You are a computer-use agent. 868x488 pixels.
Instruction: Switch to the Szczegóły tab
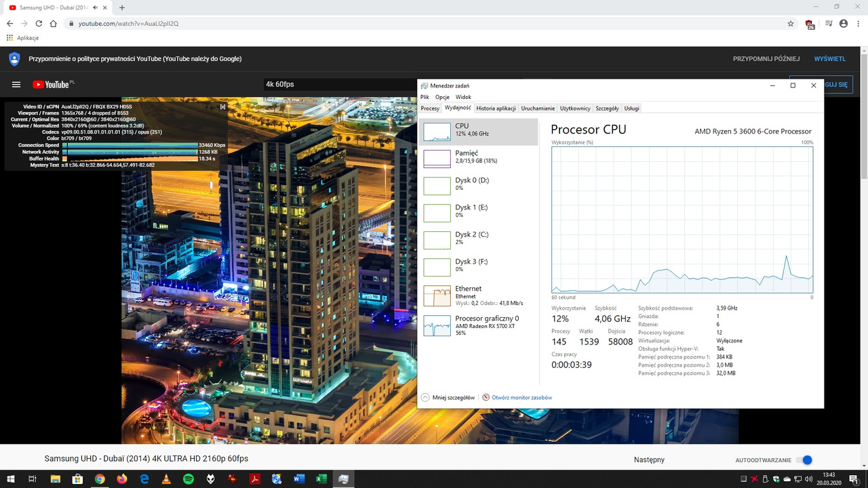coord(607,108)
